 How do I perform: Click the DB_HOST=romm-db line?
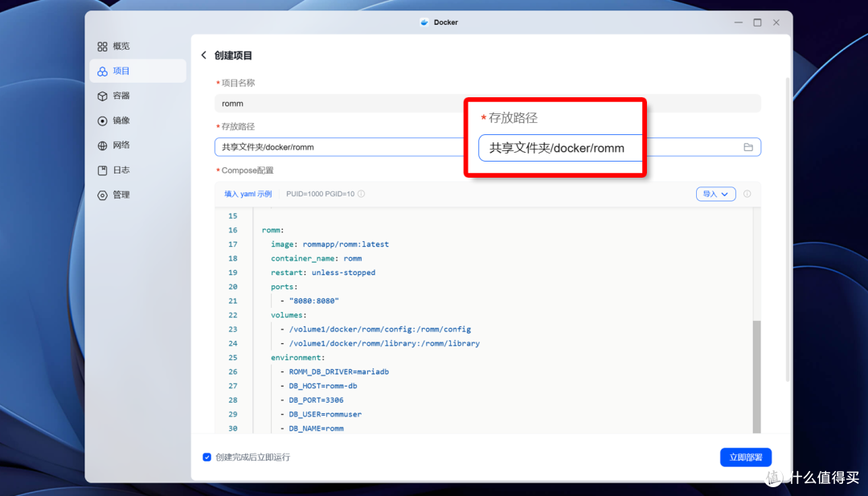(323, 386)
